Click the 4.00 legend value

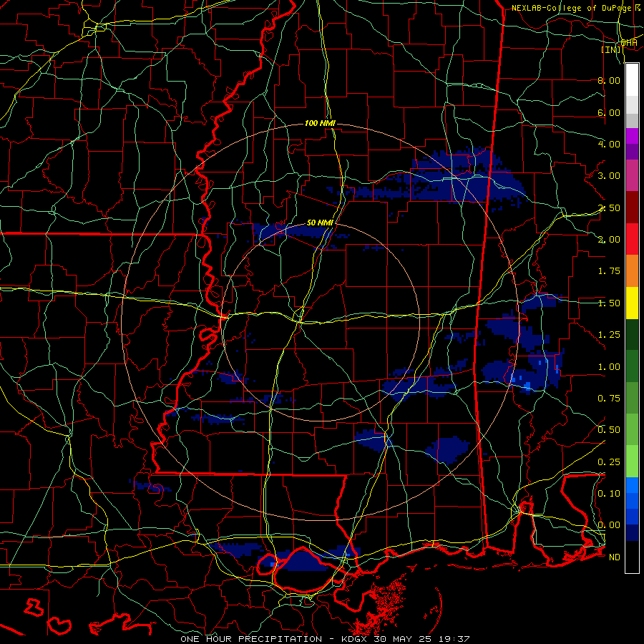tap(609, 144)
